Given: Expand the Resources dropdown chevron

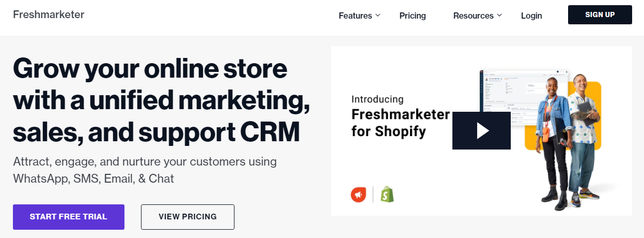Looking at the screenshot, I should [499, 16].
